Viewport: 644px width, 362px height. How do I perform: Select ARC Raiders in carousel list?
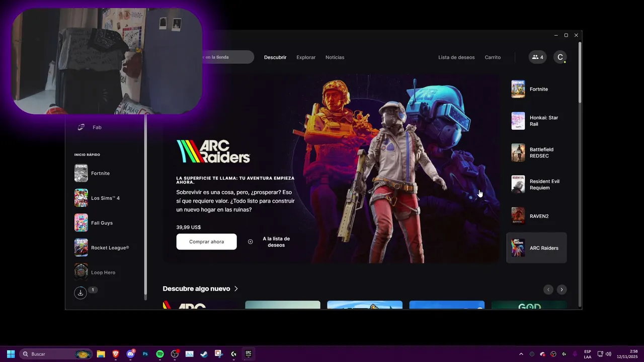pyautogui.click(x=536, y=248)
